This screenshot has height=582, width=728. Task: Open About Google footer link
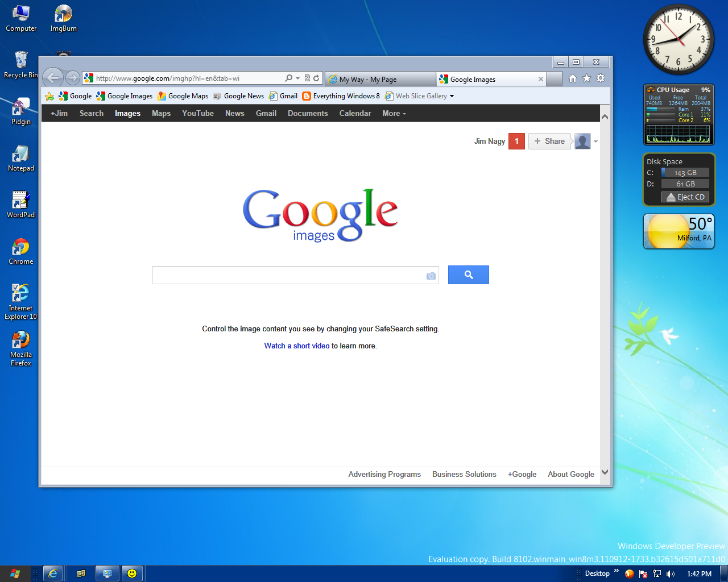tap(571, 474)
